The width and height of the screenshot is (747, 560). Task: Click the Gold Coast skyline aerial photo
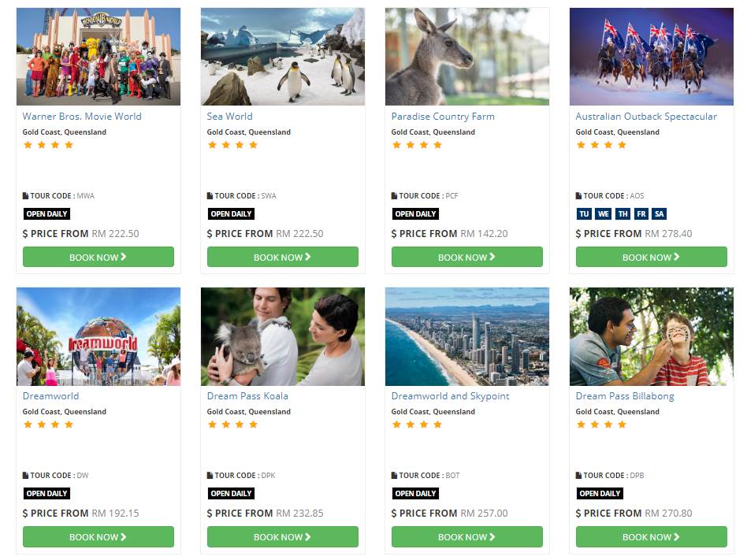coord(466,336)
